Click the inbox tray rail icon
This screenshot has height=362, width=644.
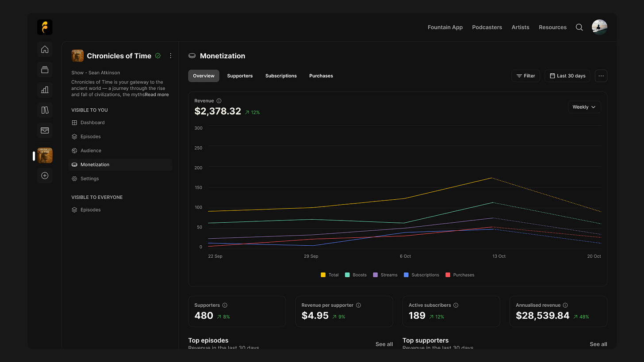45,130
